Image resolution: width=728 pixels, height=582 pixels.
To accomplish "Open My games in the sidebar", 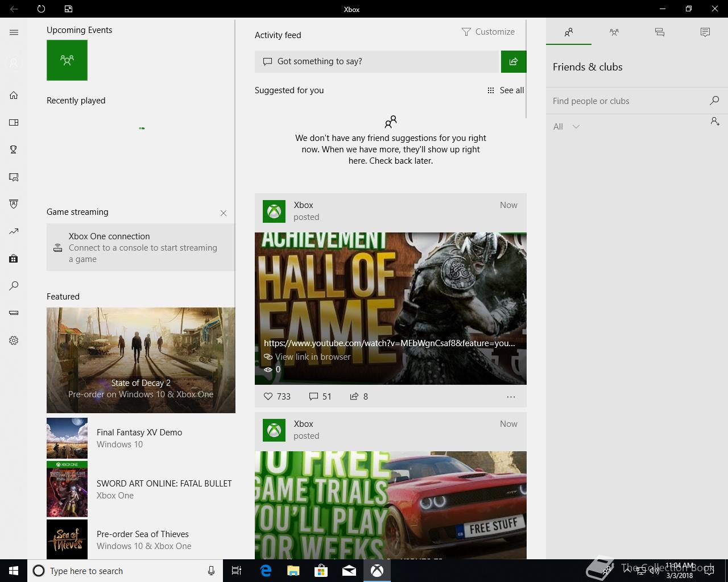I will coord(14,122).
